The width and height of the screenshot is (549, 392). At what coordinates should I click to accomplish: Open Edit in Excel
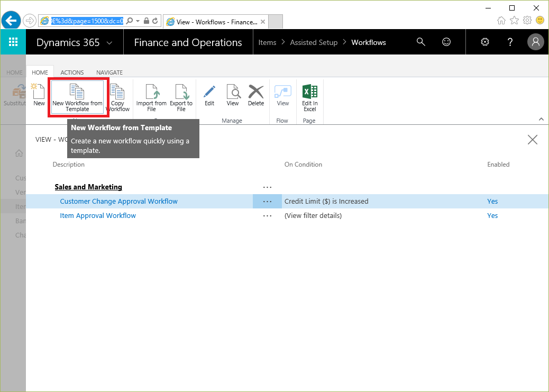tap(310, 98)
